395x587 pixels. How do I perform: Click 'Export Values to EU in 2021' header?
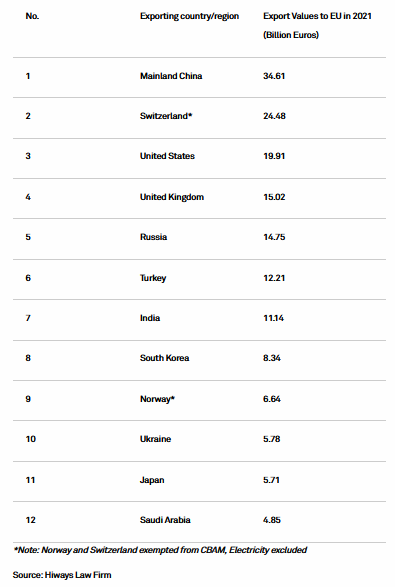click(317, 16)
